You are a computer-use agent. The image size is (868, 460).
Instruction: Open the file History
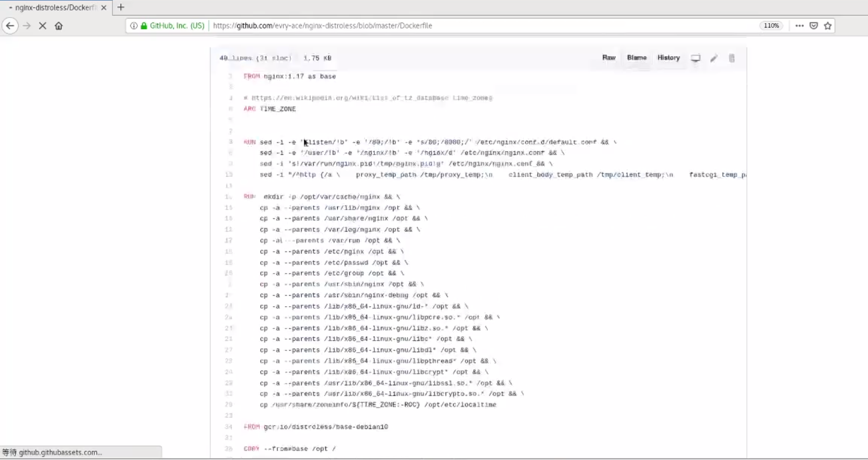tap(669, 58)
